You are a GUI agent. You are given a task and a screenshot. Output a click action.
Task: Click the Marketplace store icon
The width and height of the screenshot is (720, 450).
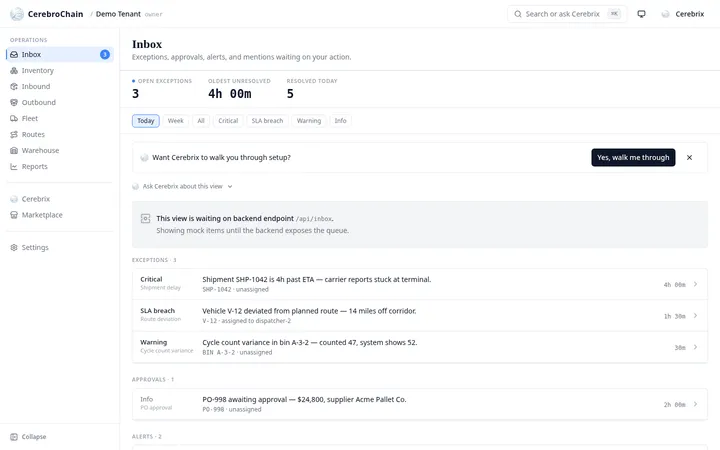click(x=14, y=215)
